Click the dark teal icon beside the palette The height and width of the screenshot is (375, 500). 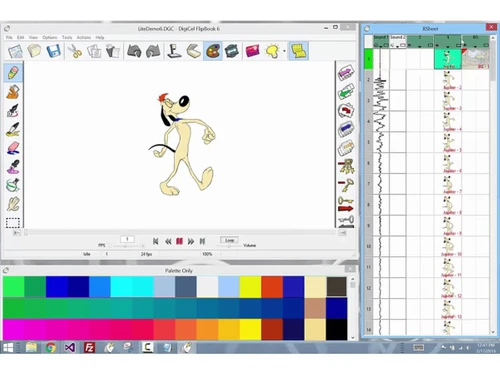coord(232,51)
